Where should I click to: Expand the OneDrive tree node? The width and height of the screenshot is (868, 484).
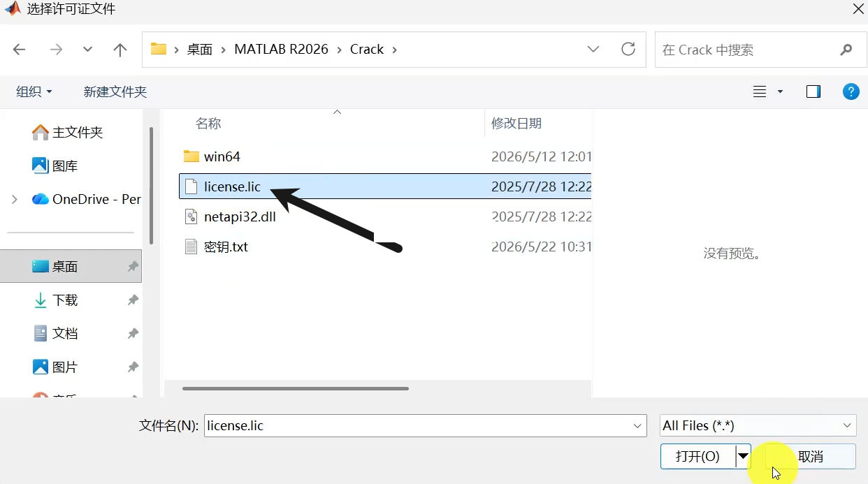(15, 199)
